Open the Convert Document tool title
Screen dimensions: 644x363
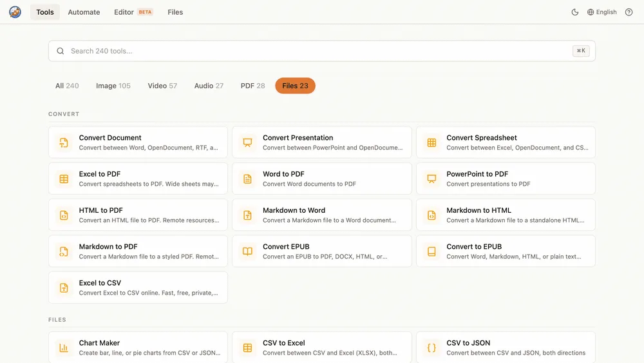click(x=110, y=138)
